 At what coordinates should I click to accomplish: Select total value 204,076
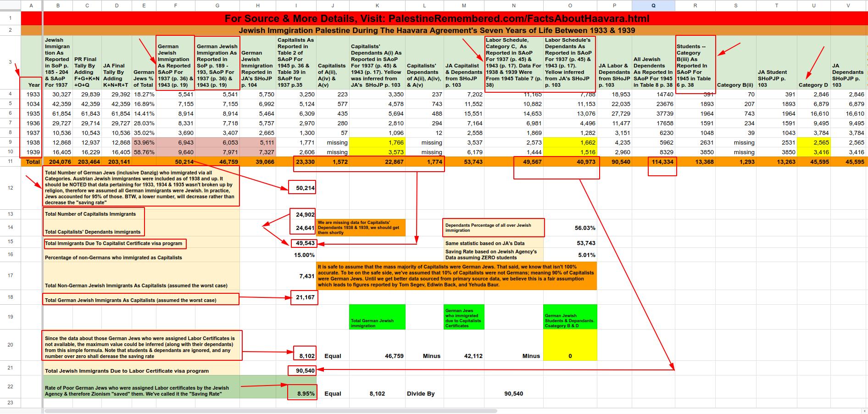(x=58, y=162)
